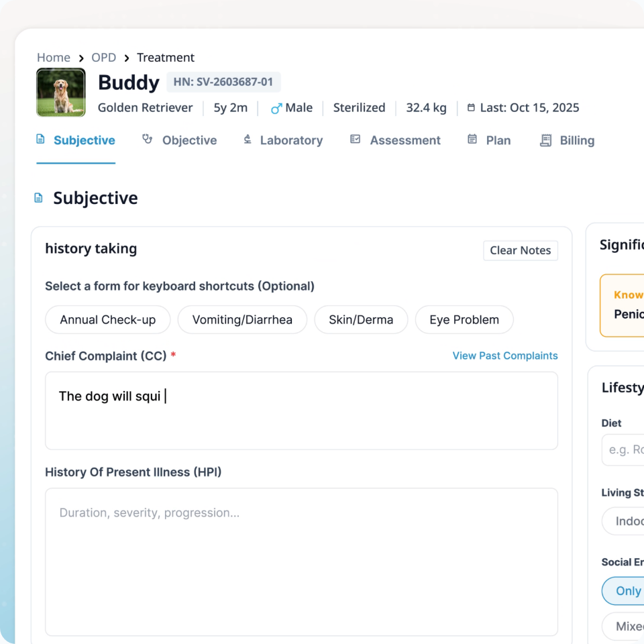Click the Assessment checklist icon

tap(355, 140)
